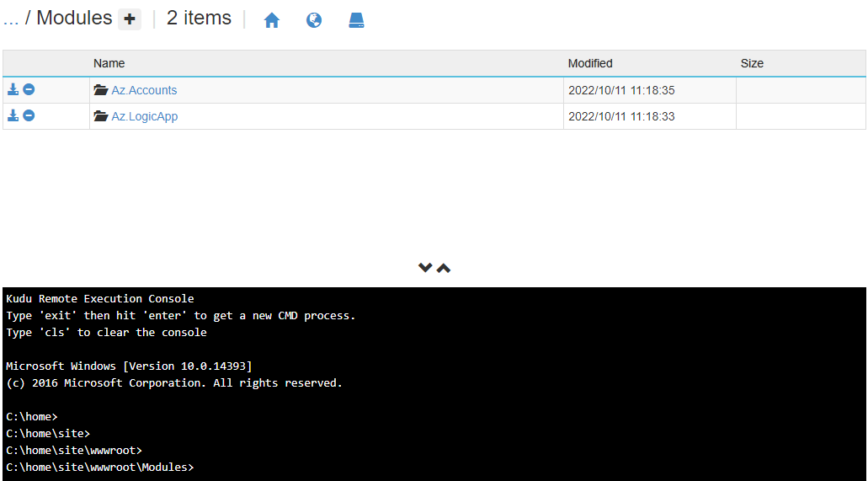Download the Az.Accounts folder
868x481 pixels.
pyautogui.click(x=13, y=90)
